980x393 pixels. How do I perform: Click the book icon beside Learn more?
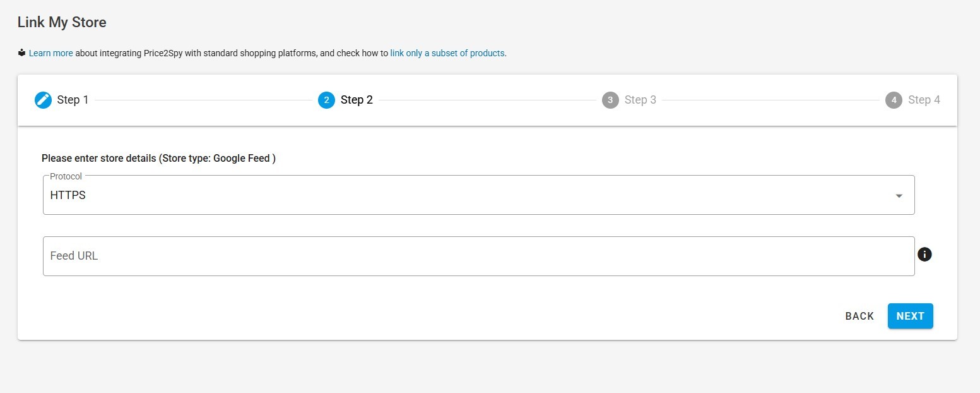21,53
